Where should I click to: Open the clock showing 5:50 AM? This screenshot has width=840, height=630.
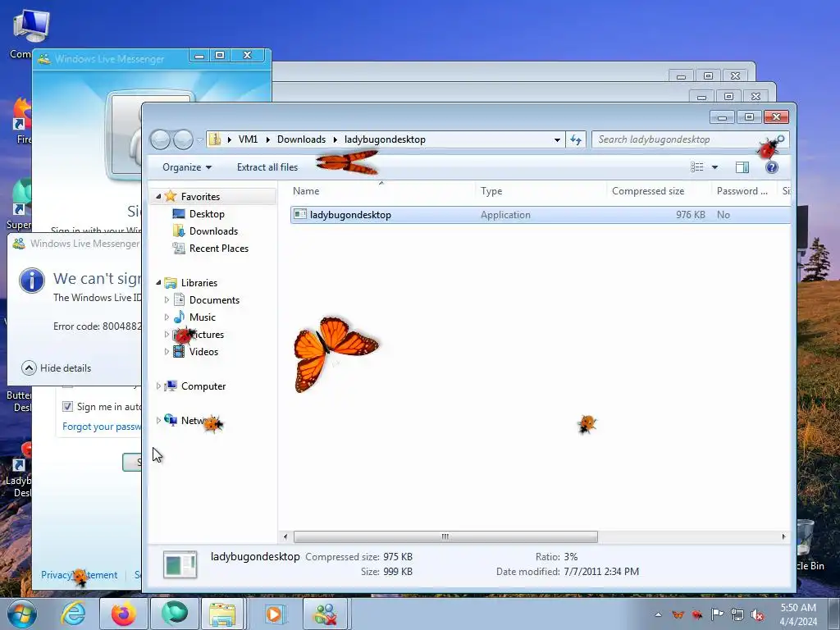(x=798, y=614)
